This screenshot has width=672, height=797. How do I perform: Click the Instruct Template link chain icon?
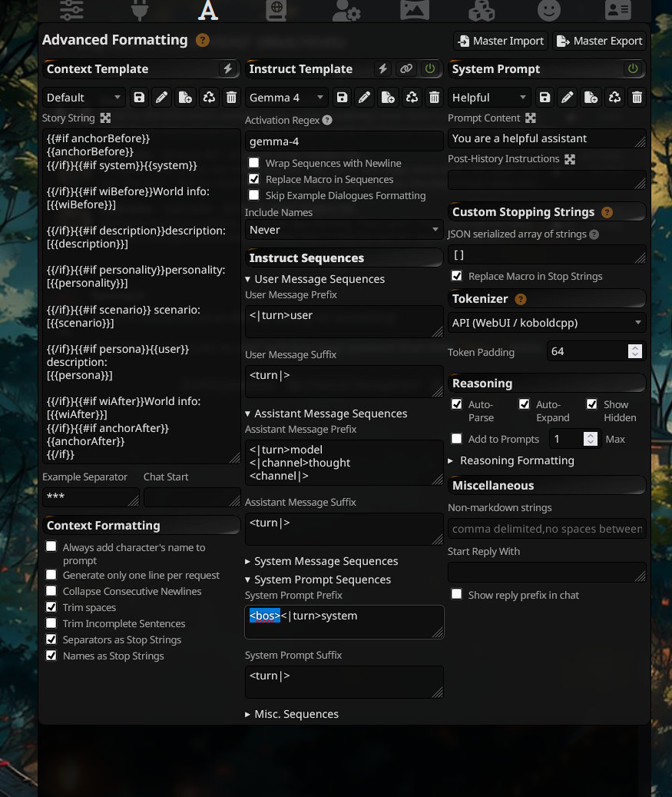[406, 68]
